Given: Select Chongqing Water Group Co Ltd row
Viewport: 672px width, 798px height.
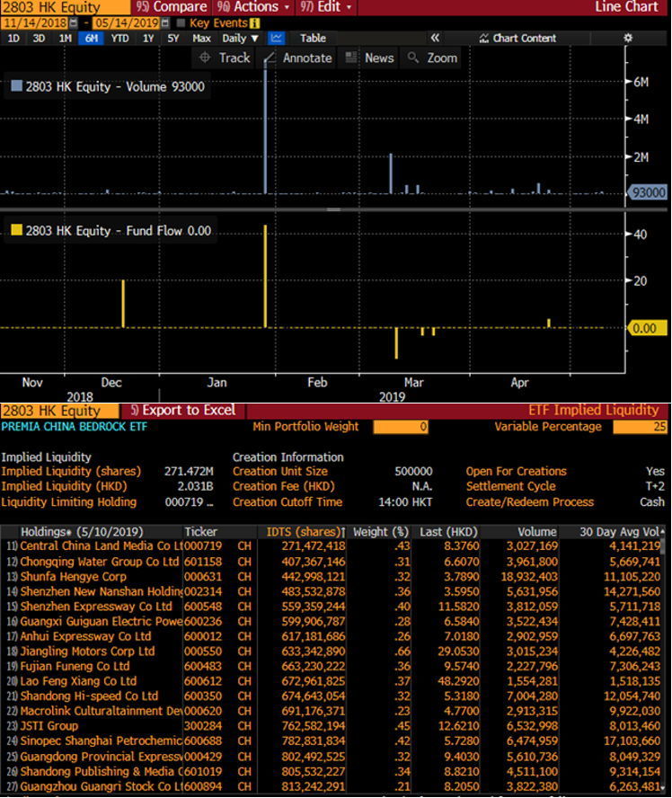Looking at the screenshot, I should (x=333, y=562).
